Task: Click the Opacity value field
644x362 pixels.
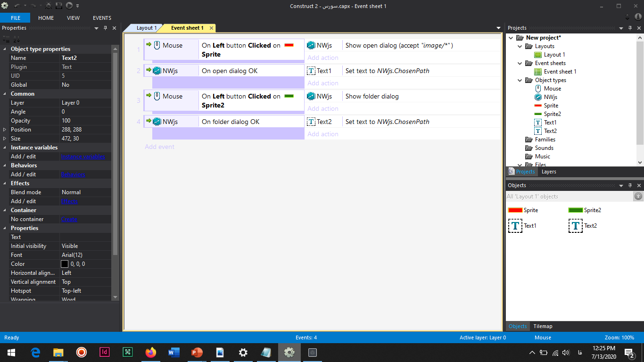Action: coord(85,121)
